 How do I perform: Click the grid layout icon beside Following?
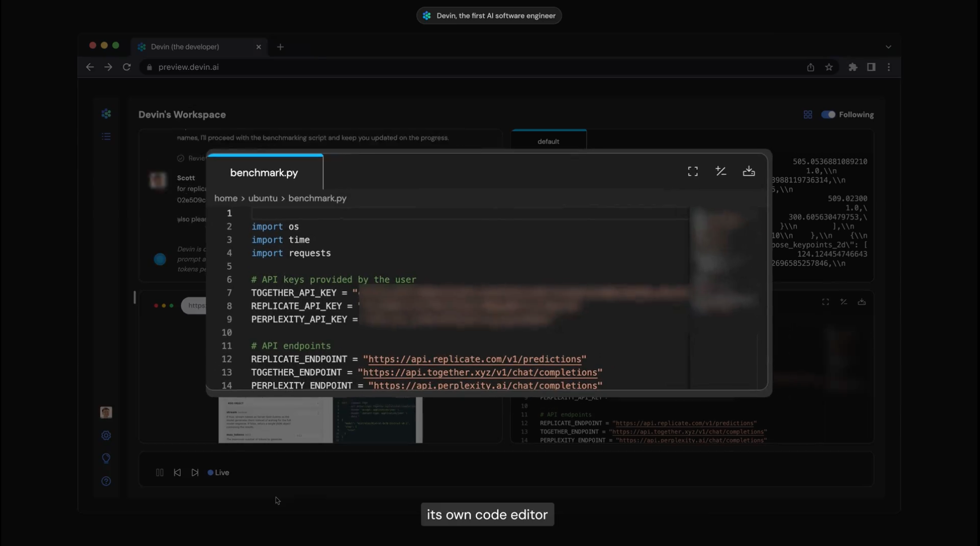coord(807,115)
